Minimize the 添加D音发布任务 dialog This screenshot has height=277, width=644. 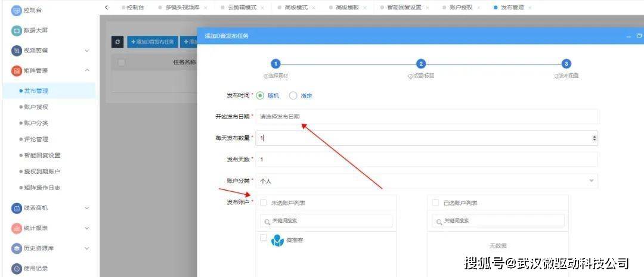pos(628,36)
